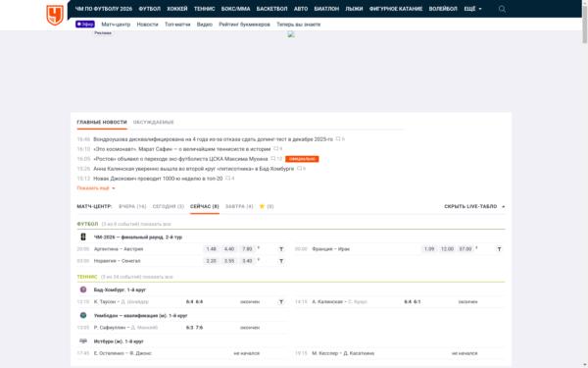Open the ЧМ-2026 tournament trophy icon

(x=83, y=237)
